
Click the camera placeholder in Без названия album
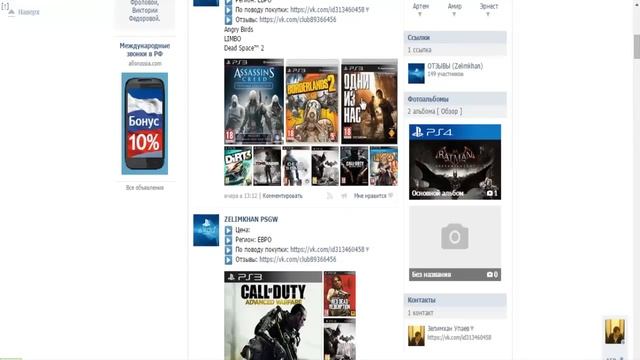click(455, 237)
